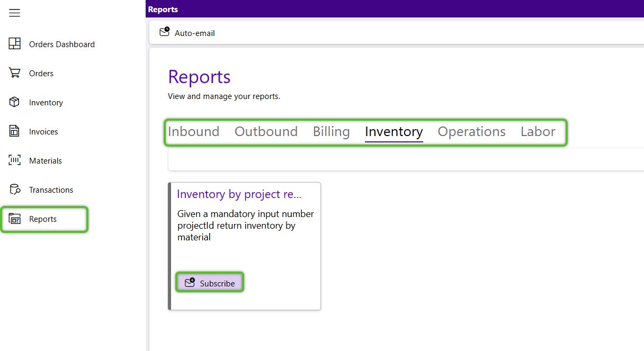644x351 pixels.
Task: Click the Orders Dashboard grid icon
Action: pyautogui.click(x=15, y=44)
